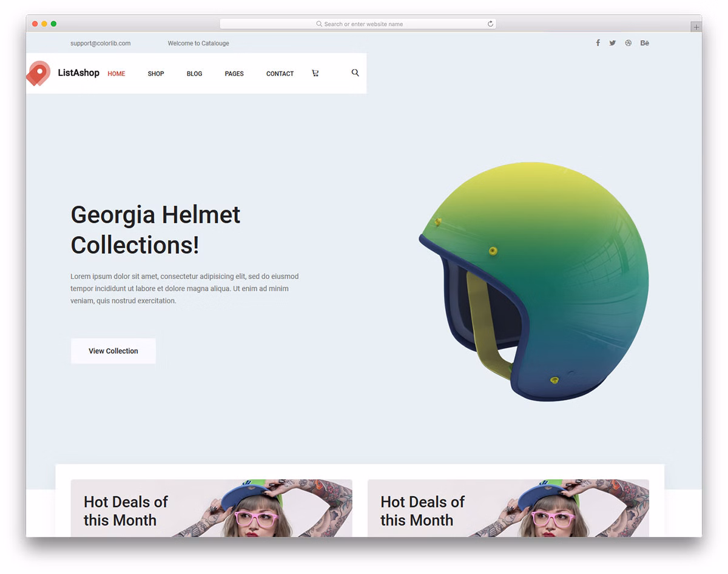
Task: Click the support@colorlib.com email link
Action: [x=101, y=43]
